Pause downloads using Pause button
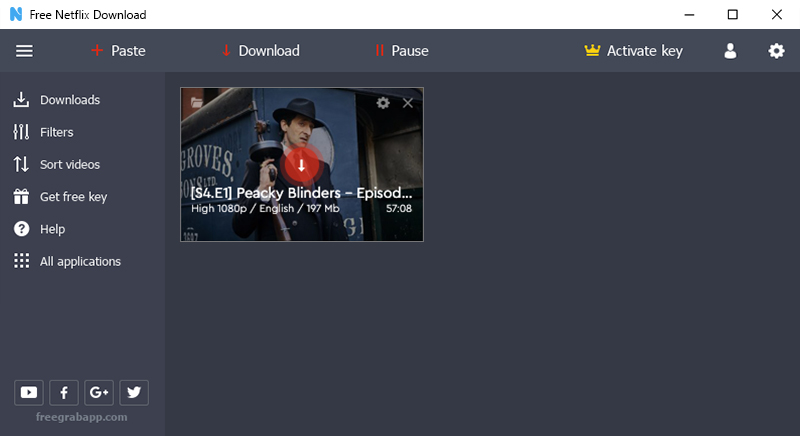Image resolution: width=800 pixels, height=436 pixels. click(x=401, y=51)
